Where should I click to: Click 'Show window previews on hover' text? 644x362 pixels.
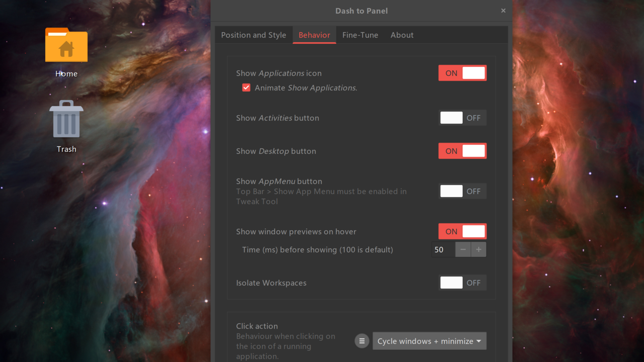(296, 231)
